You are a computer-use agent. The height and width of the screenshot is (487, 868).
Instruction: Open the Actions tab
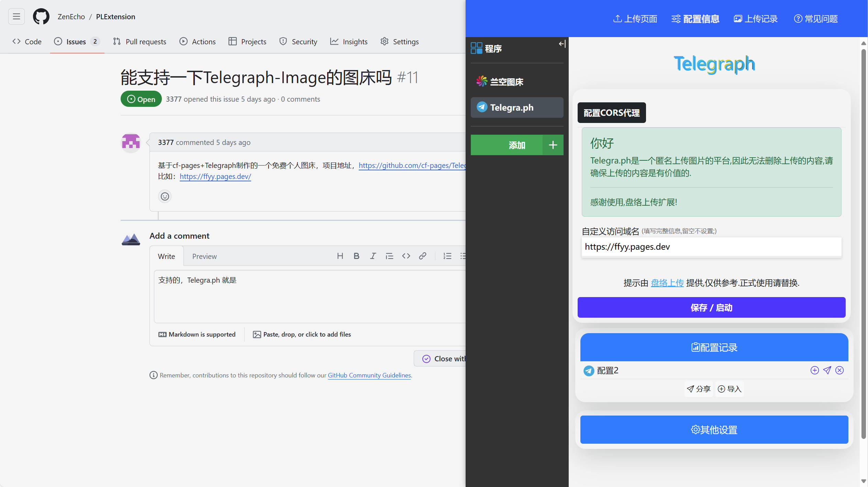[198, 42]
